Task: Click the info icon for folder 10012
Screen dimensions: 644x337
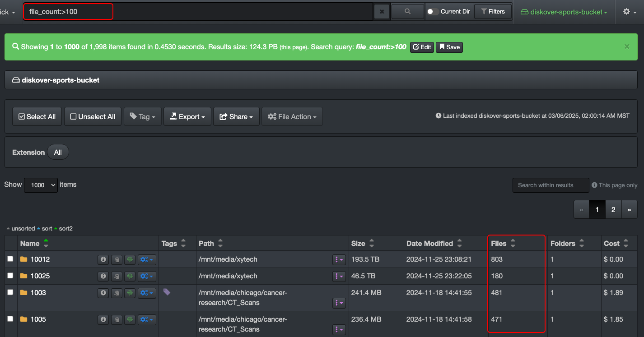Action: (103, 259)
